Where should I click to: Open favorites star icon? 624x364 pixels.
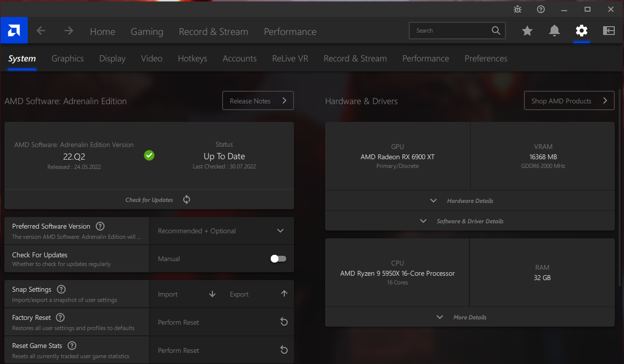tap(527, 31)
